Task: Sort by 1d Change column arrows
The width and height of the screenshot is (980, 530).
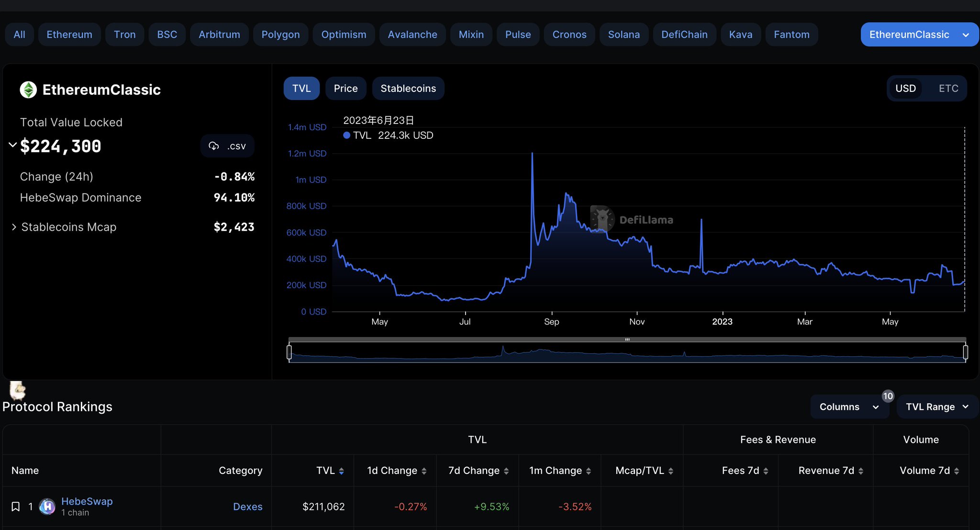Action: (424, 471)
